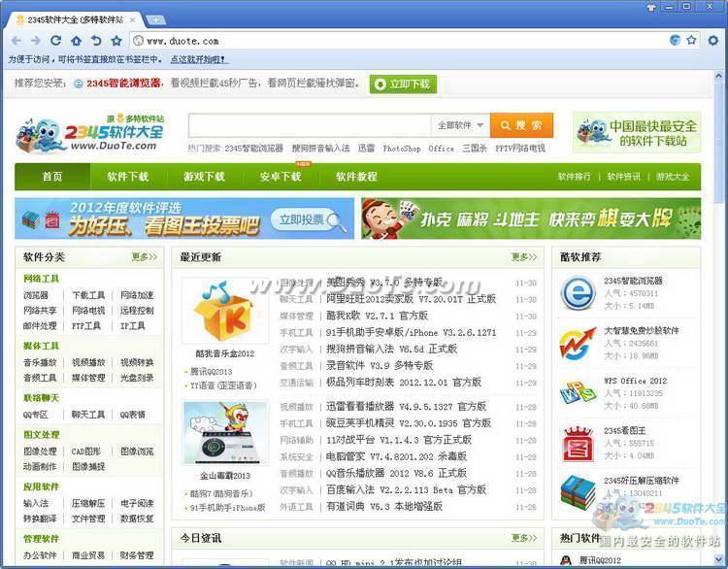Click the 2345好压解压缩软件 icon

click(578, 492)
